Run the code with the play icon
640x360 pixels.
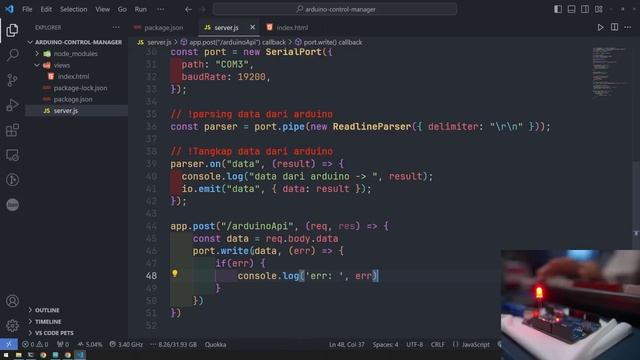click(600, 27)
